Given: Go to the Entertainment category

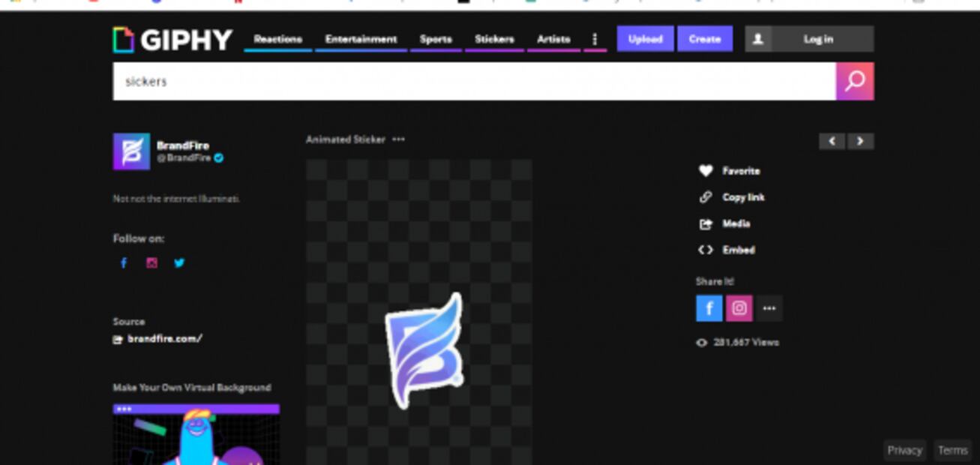Looking at the screenshot, I should click(x=361, y=39).
